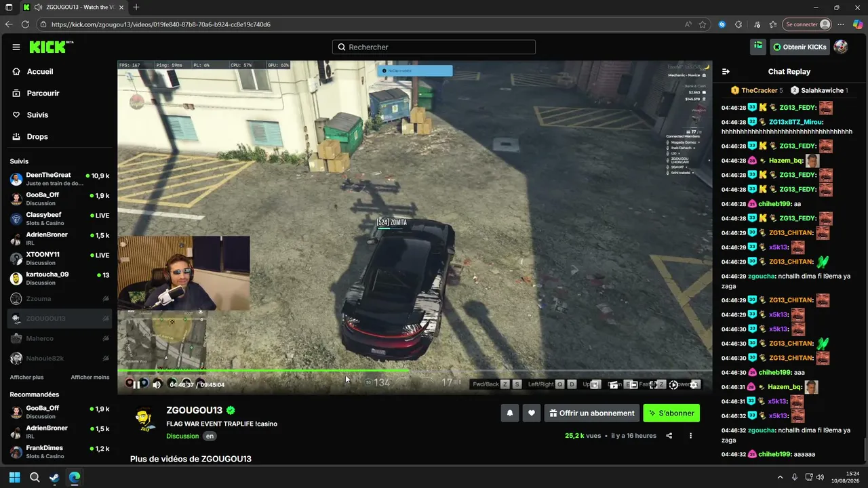Click zgoucha username at 04:46:29
The image size is (868, 488).
click(x=762, y=277)
